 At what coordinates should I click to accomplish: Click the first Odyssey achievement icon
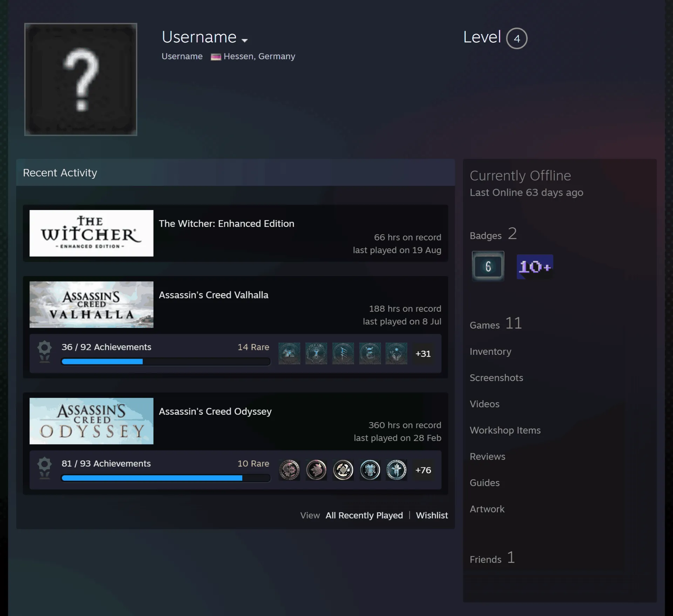289,470
